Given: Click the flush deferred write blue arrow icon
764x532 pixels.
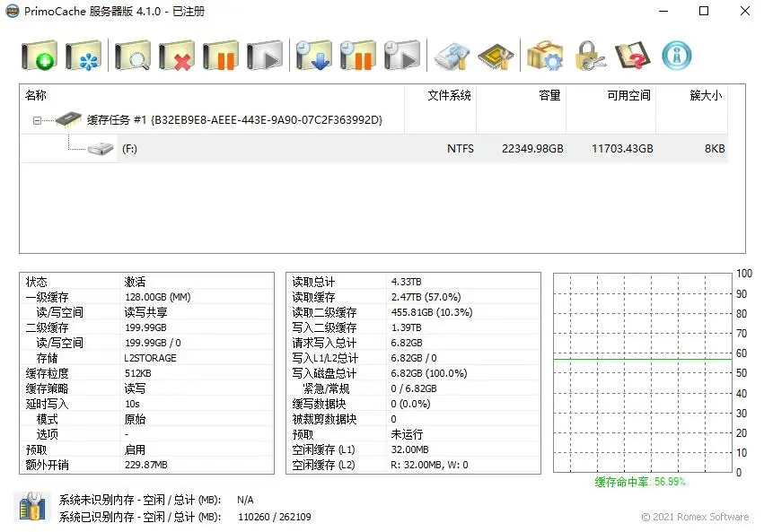Looking at the screenshot, I should [314, 56].
